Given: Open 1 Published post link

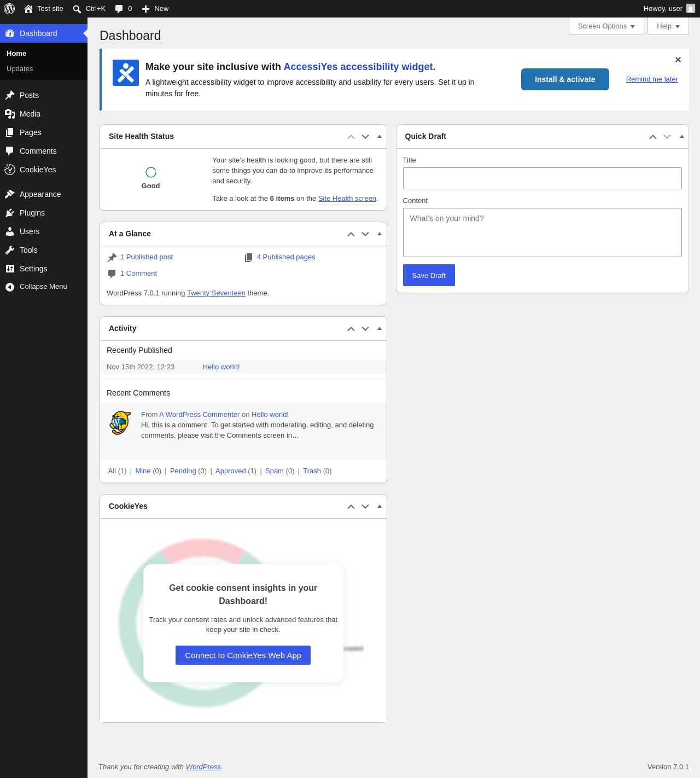Looking at the screenshot, I should (x=147, y=257).
